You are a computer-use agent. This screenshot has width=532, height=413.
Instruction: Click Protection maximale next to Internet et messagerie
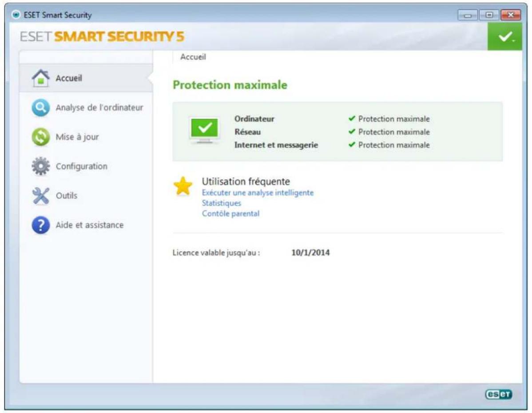[394, 145]
